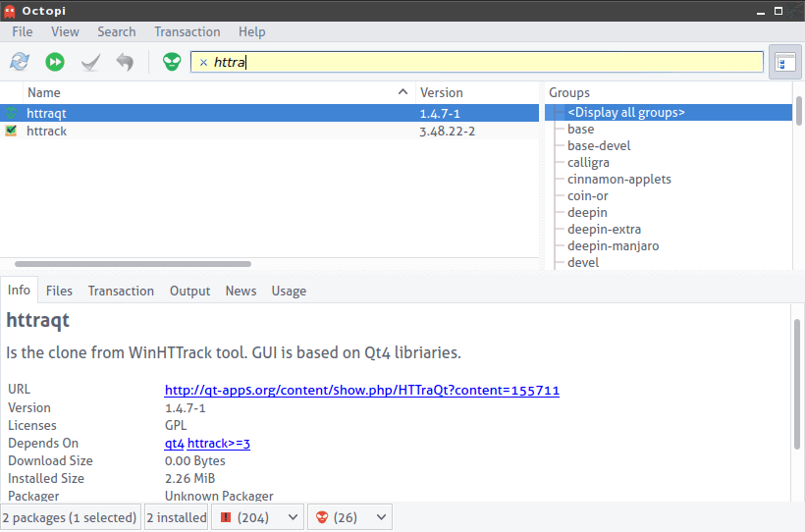This screenshot has width=805, height=532.
Task: Select the devel group
Action: (583, 262)
